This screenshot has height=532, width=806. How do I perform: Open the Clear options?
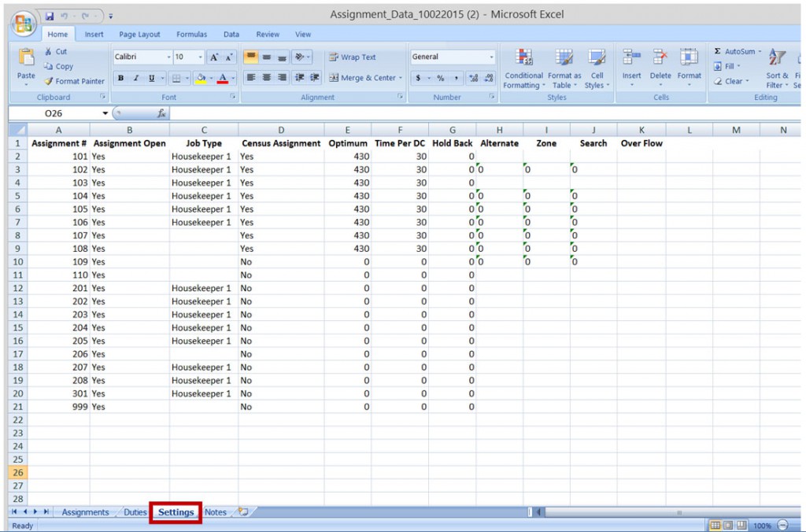click(730, 81)
